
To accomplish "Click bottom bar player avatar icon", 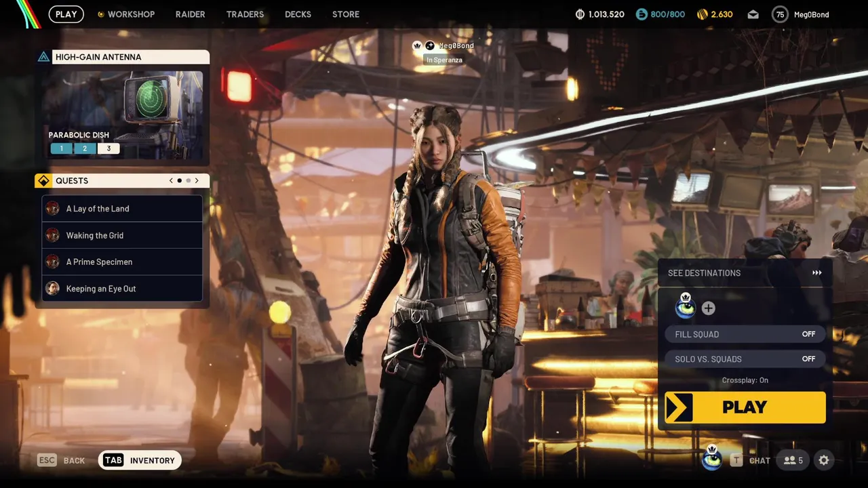I will pyautogui.click(x=711, y=459).
